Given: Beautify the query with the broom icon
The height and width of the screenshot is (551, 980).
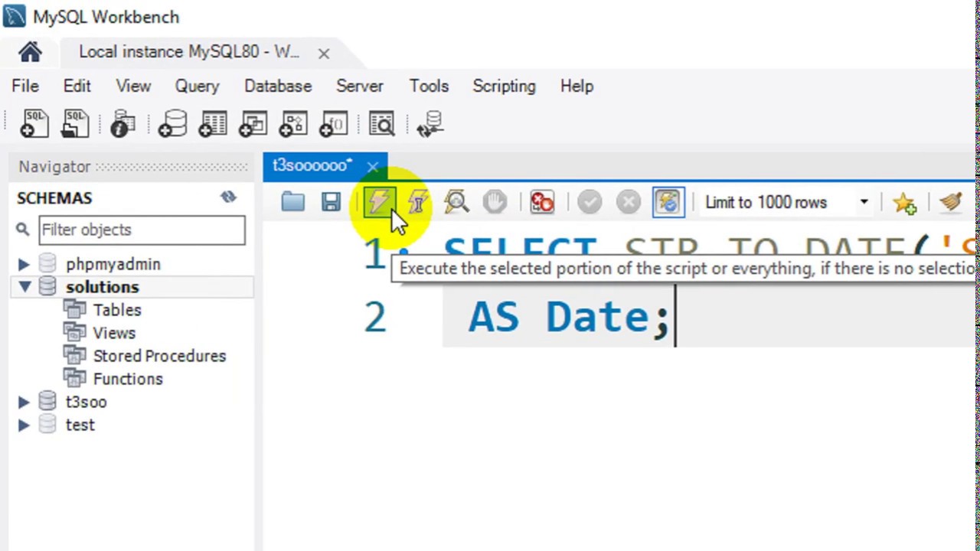Looking at the screenshot, I should point(951,202).
